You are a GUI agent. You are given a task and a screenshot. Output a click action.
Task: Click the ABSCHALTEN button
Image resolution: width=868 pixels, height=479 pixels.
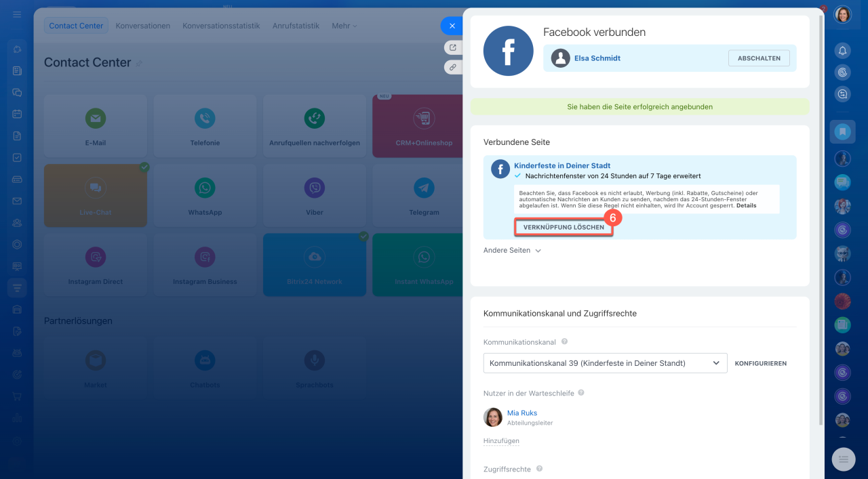coord(759,58)
